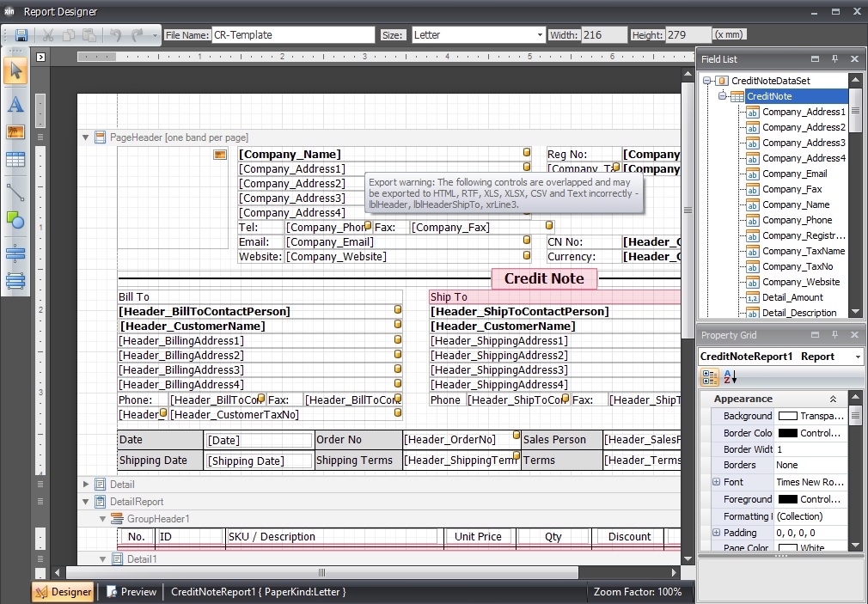Expand the Font property
This screenshot has height=604, width=868.
point(716,482)
